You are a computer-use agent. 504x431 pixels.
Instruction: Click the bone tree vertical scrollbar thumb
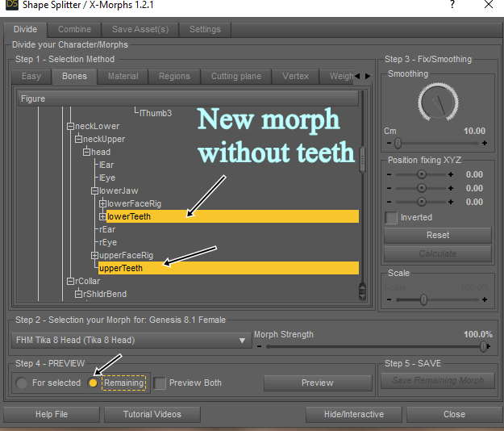[x=362, y=160]
